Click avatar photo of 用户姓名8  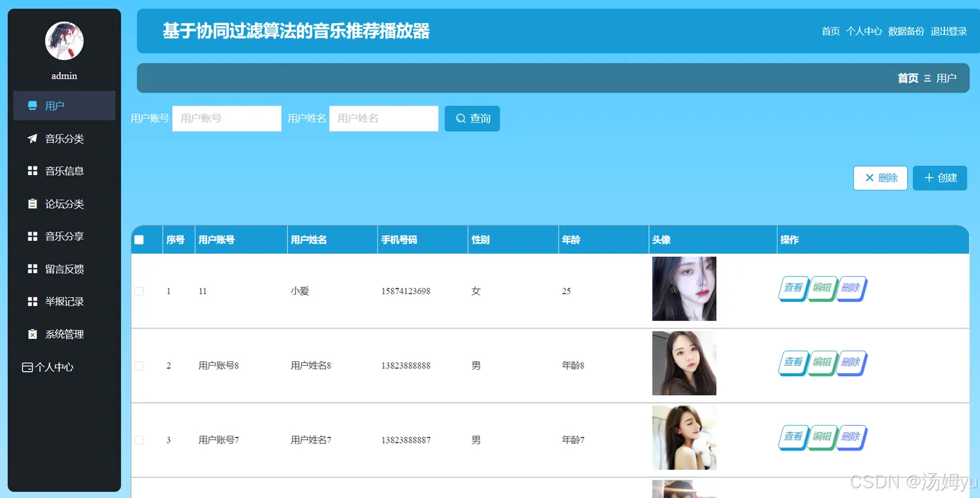[684, 363]
